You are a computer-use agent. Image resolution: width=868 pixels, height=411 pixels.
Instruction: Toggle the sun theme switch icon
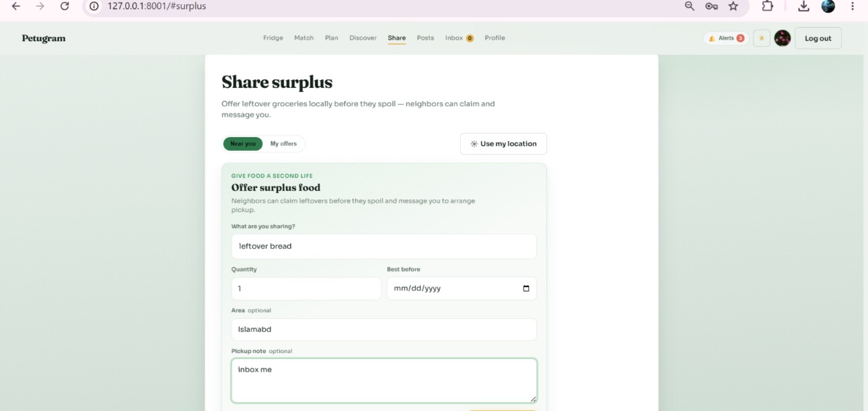pos(762,38)
